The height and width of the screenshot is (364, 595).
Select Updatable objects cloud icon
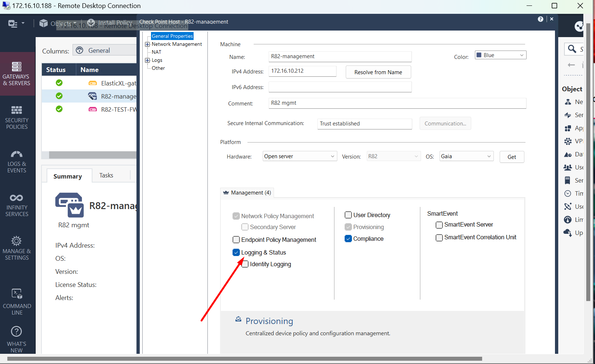tap(568, 233)
